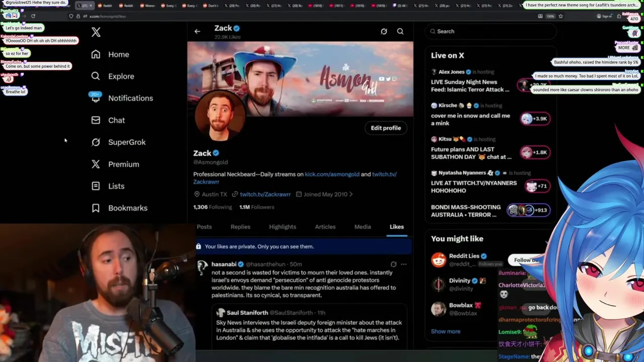Click the X logo in the sidebar
Screen dimensions: 644x362
tap(96, 32)
